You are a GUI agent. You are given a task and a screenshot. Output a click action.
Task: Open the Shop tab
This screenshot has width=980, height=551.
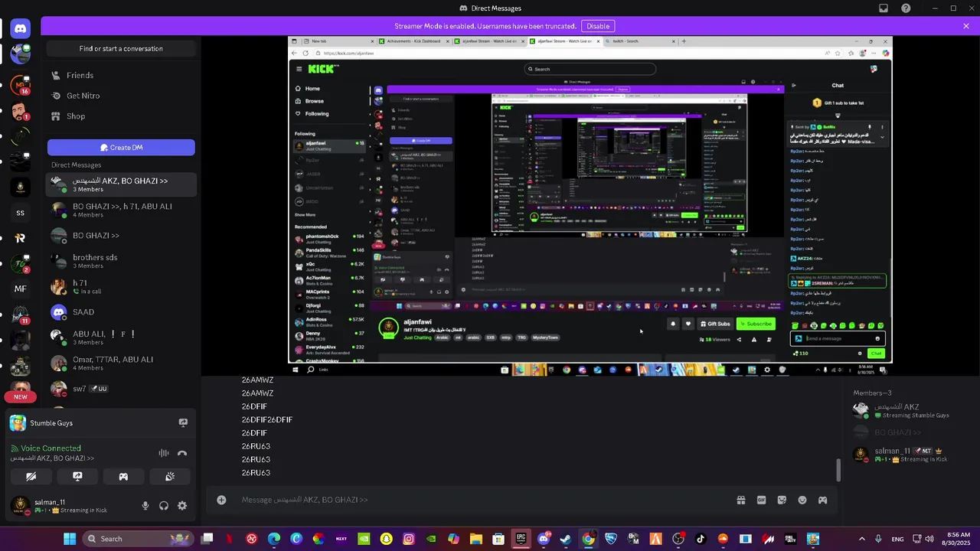121,116
